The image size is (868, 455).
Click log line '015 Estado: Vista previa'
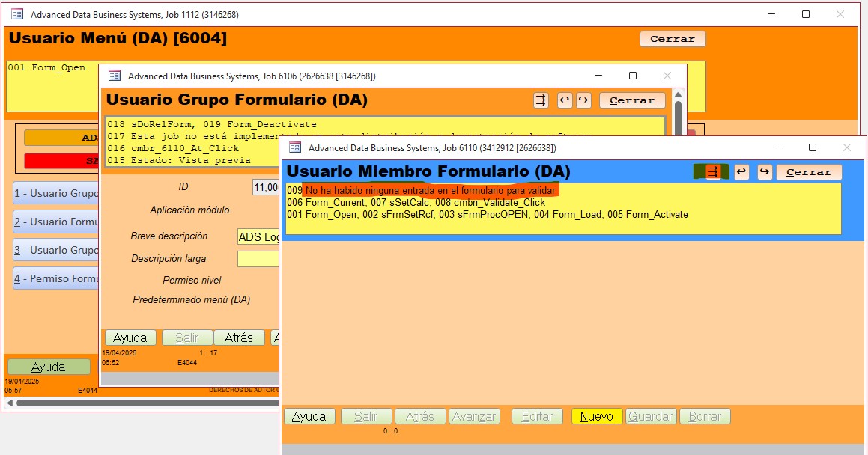pyautogui.click(x=179, y=160)
